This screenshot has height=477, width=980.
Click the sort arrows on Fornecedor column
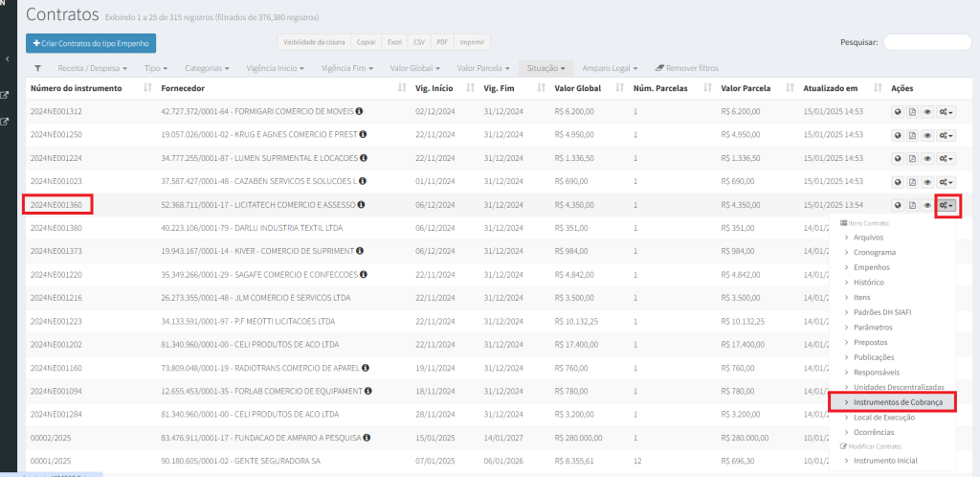402,88
